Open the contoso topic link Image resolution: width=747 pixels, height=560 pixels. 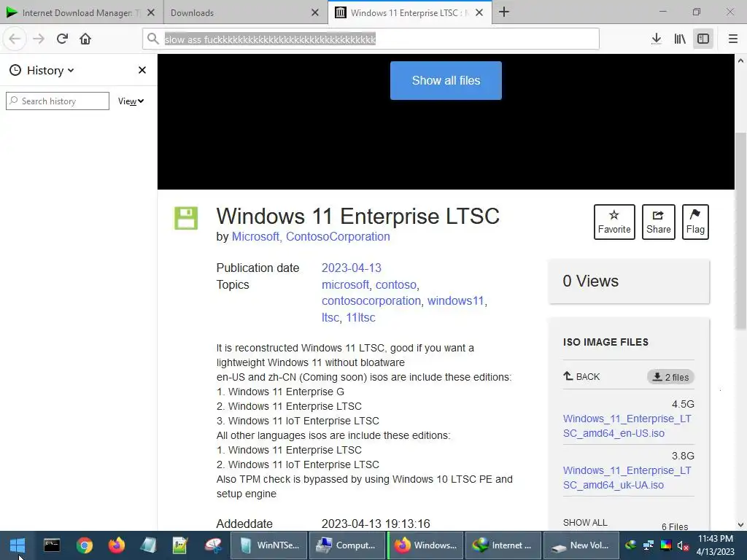click(x=396, y=285)
